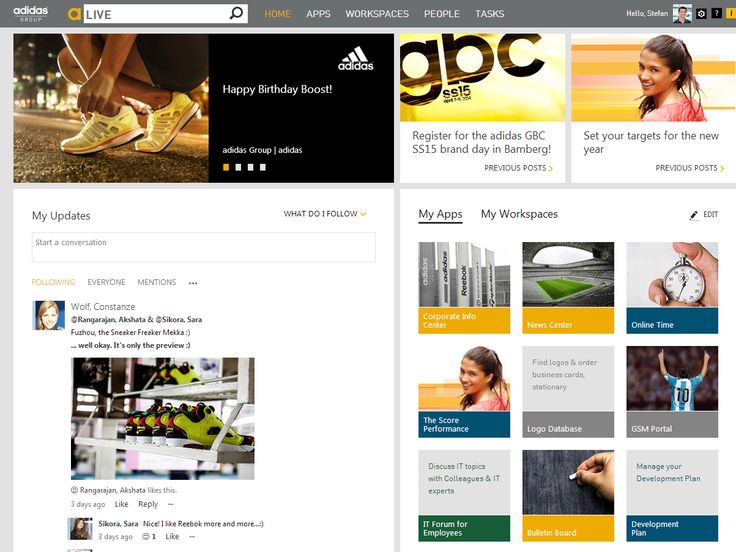Screen dimensions: 736x552
Task: Open more options on Sara's comment
Action: pyautogui.click(x=192, y=537)
